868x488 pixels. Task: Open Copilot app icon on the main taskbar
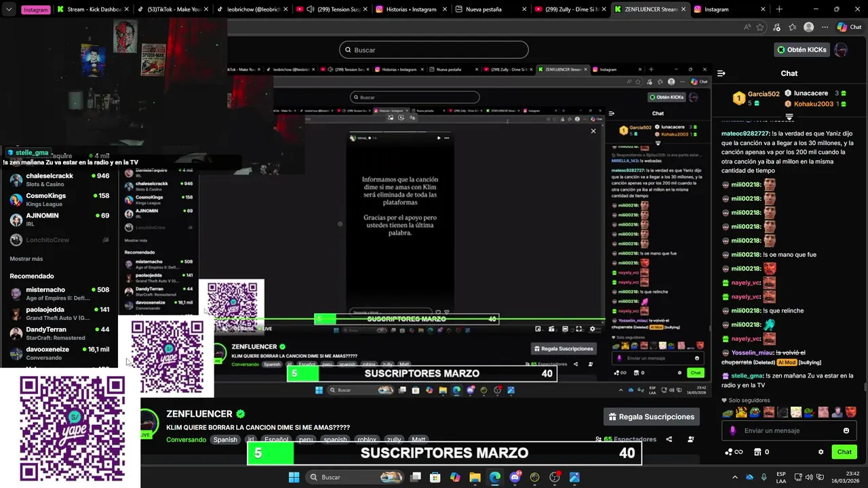coord(455,477)
